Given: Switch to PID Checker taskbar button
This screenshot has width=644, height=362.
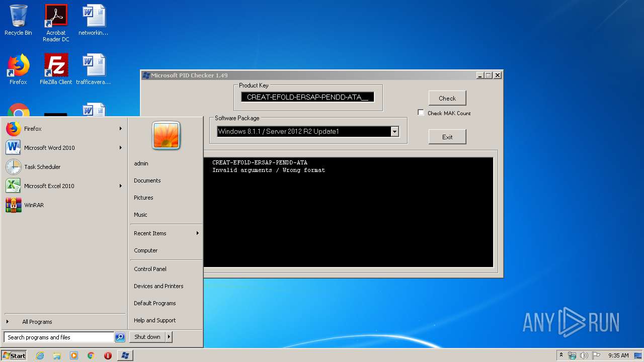Looking at the screenshot, I should [125, 355].
